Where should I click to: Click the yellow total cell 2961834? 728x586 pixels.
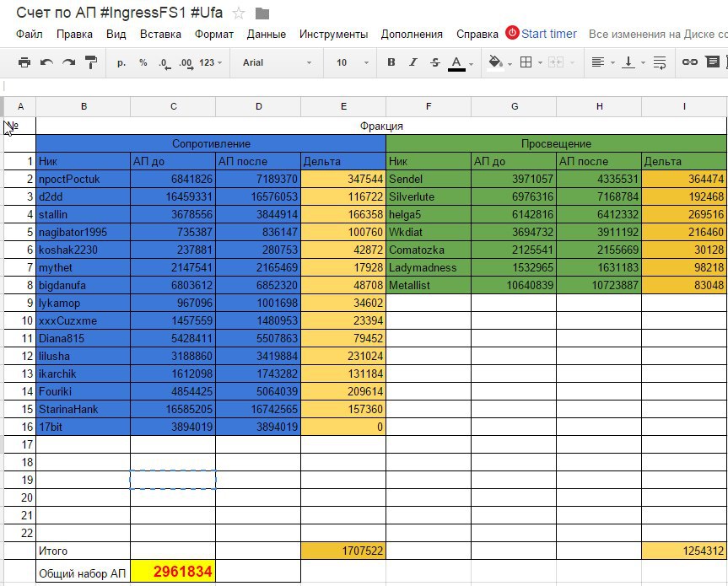coord(173,571)
